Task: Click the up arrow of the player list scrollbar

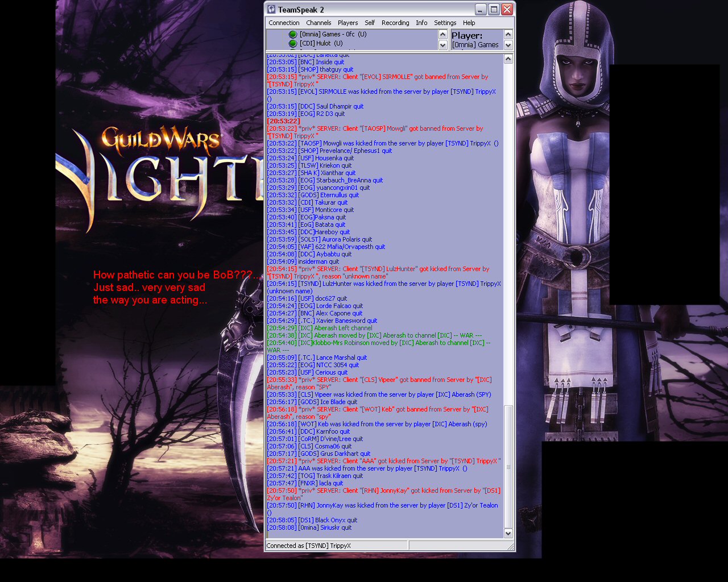Action: 442,35
